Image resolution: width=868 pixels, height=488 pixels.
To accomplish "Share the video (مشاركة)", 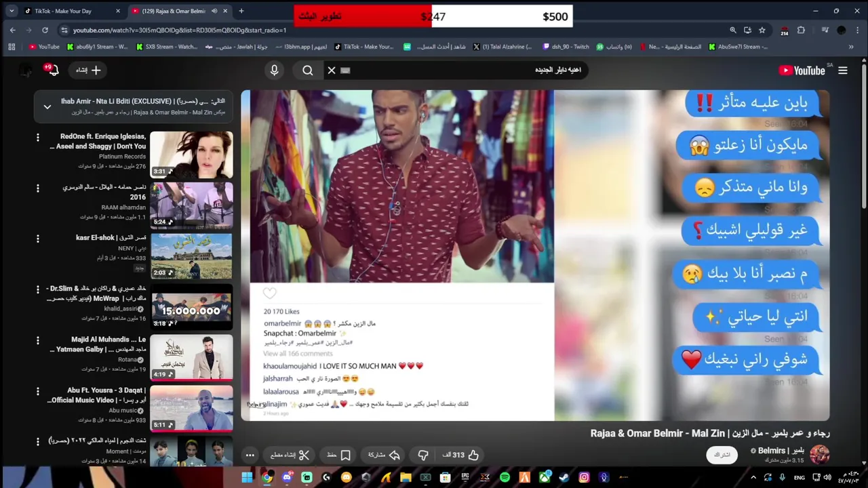I will [x=384, y=455].
